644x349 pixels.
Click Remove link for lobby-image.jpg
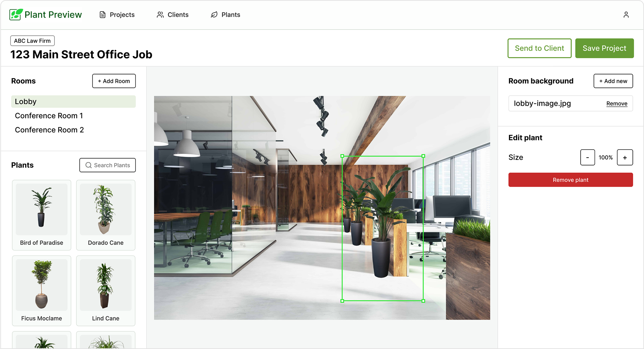click(x=617, y=104)
